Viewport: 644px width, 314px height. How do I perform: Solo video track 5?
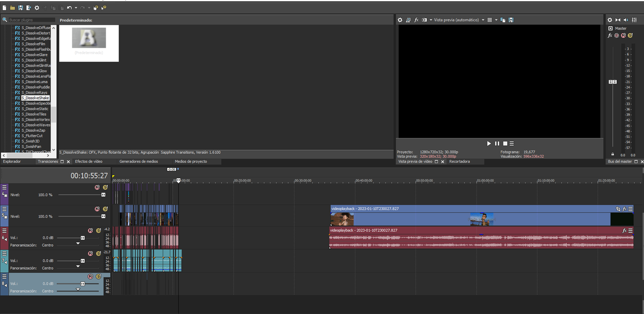pos(105,209)
